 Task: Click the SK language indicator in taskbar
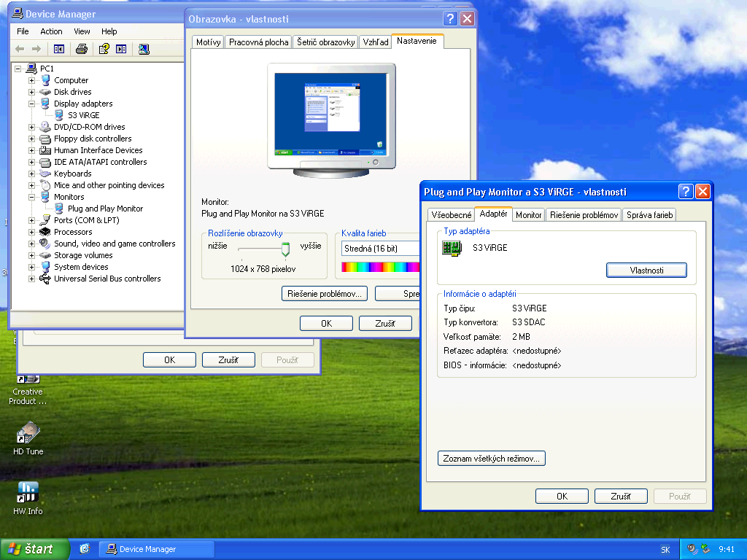[665, 550]
